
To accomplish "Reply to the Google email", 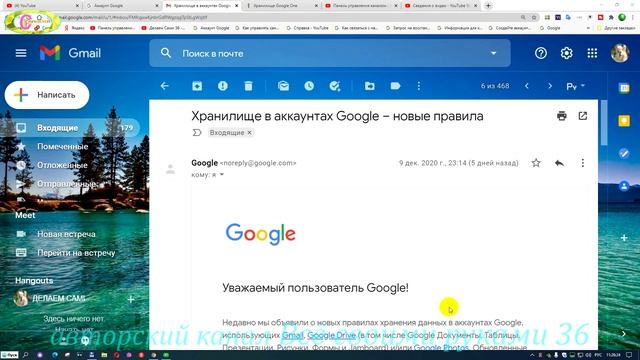I will [559, 163].
